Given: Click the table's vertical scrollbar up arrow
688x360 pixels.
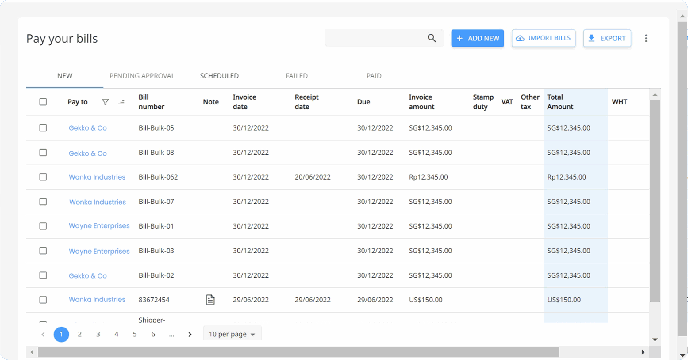Looking at the screenshot, I should (x=655, y=95).
